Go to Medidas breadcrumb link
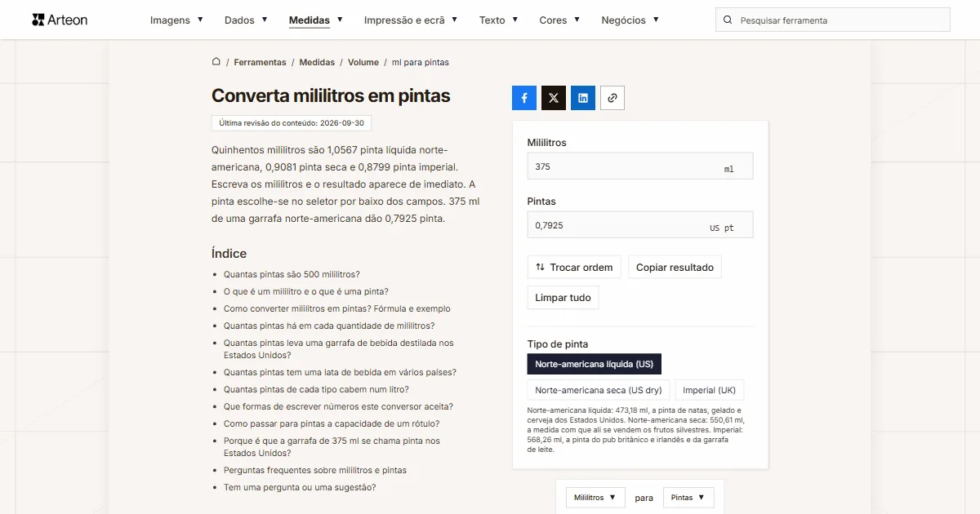 click(317, 62)
